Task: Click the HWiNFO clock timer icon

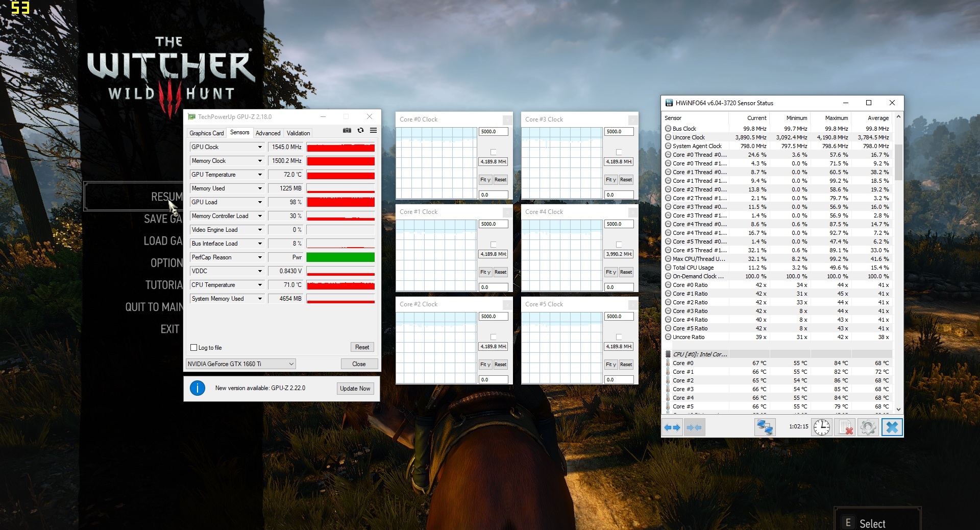Action: click(x=821, y=427)
